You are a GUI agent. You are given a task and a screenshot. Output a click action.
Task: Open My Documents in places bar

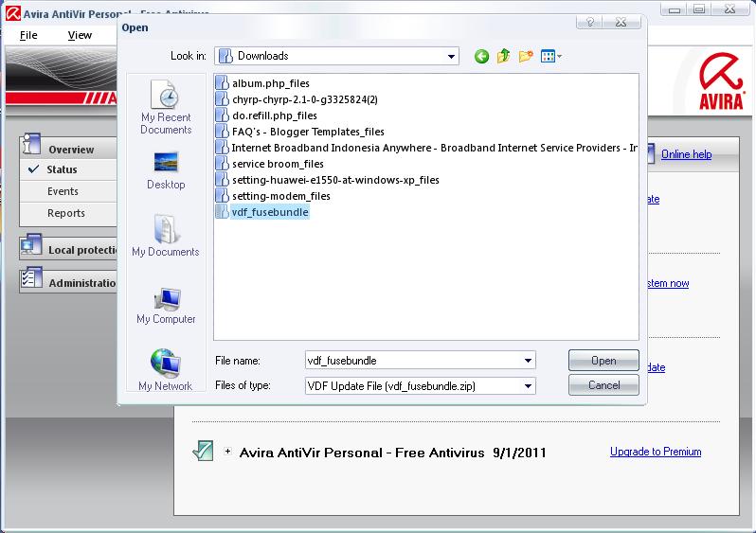(166, 236)
